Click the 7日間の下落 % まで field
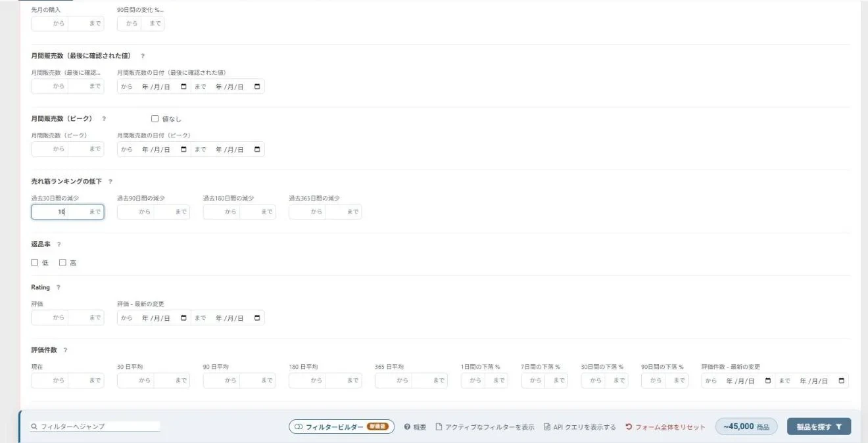868x443 pixels. [556, 381]
